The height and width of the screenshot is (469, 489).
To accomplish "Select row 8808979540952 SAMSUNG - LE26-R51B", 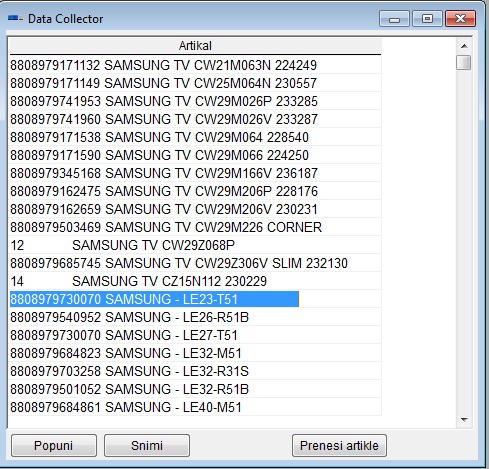I will pos(195,317).
